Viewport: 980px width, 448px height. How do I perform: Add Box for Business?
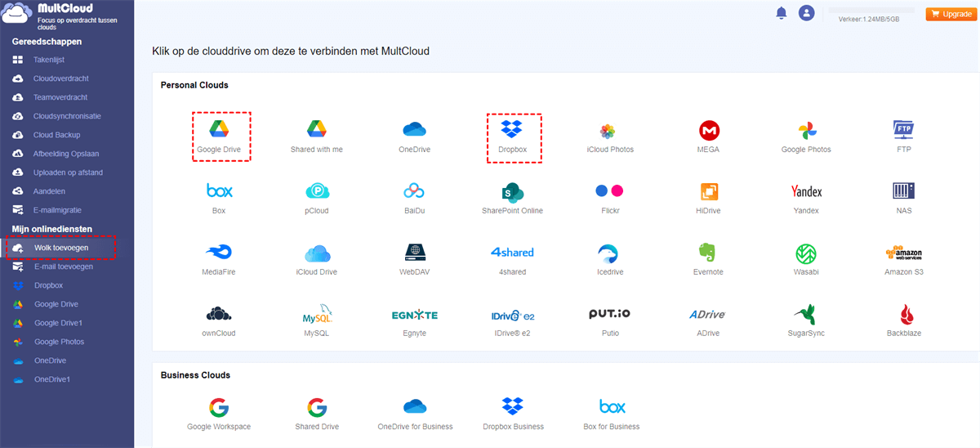(x=612, y=414)
